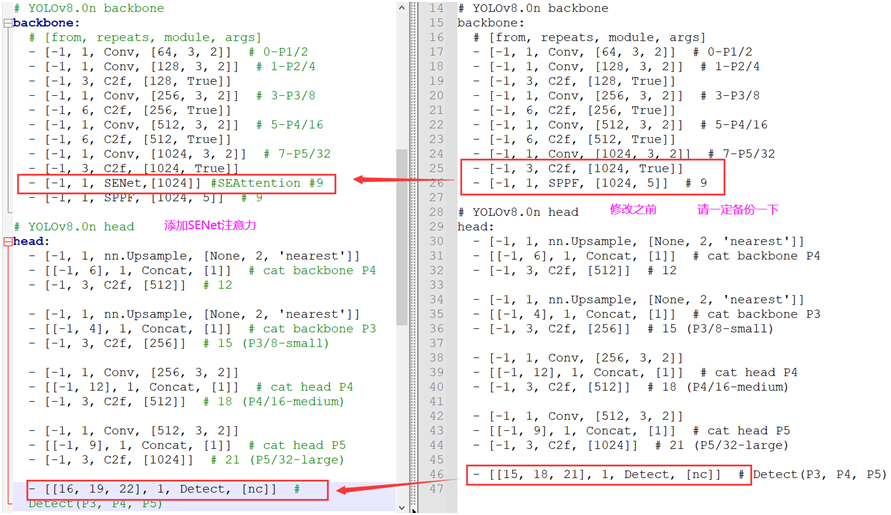The width and height of the screenshot is (891, 515).
Task: Click line number 24 in gutter
Action: 436,153
